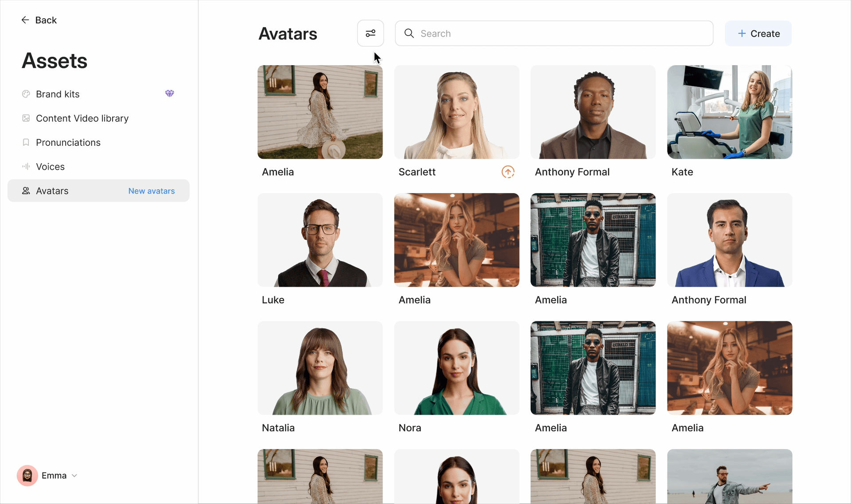Viewport: 851px width, 504px height.
Task: Click the Pronunciations bookmark icon
Action: click(26, 142)
